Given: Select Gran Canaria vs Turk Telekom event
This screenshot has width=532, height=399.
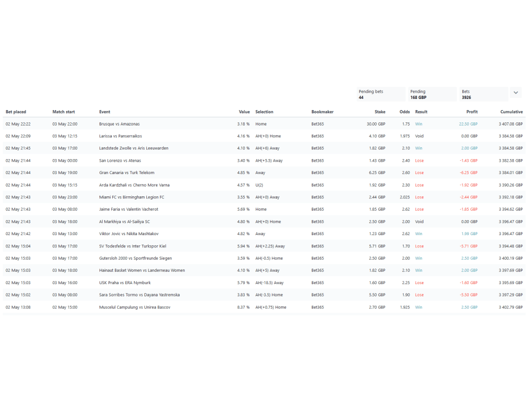Looking at the screenshot, I should [127, 173].
